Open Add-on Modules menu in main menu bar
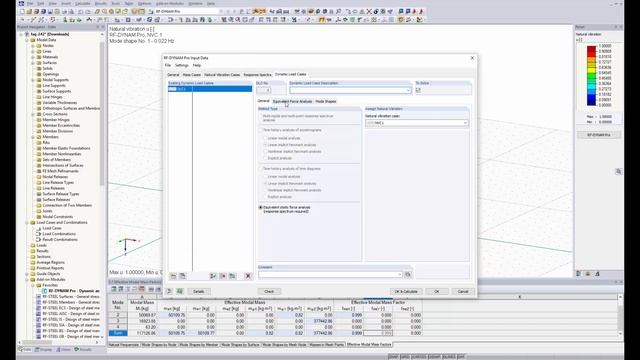The height and width of the screenshot is (360, 640). click(x=169, y=3)
